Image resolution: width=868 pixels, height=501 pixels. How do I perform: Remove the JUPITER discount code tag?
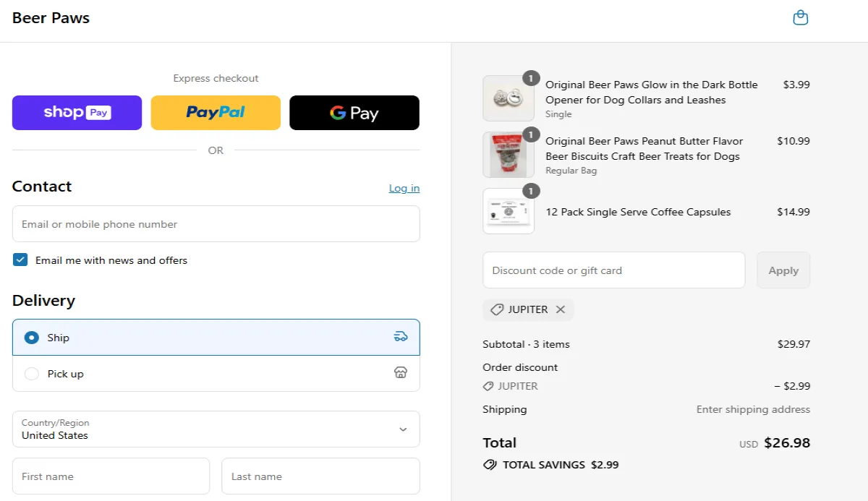click(561, 309)
